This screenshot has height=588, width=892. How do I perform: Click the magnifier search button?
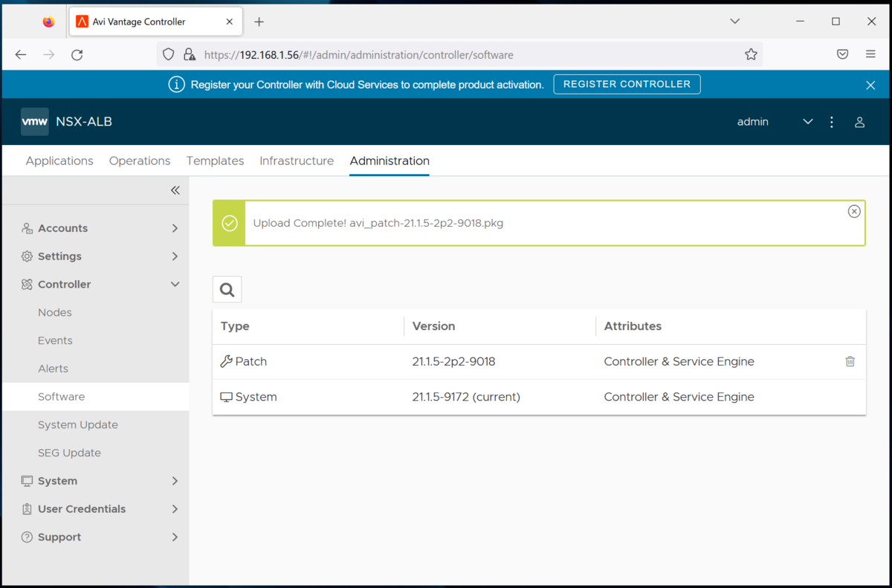[x=227, y=290]
